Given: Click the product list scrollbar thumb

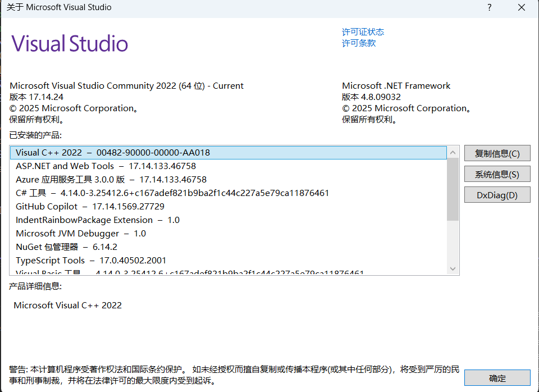Looking at the screenshot, I should 453,189.
